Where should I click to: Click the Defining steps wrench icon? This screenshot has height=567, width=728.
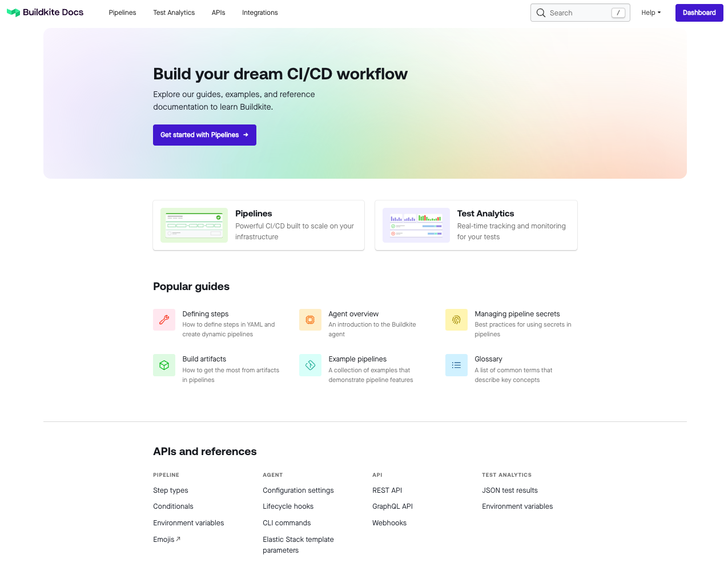click(164, 320)
